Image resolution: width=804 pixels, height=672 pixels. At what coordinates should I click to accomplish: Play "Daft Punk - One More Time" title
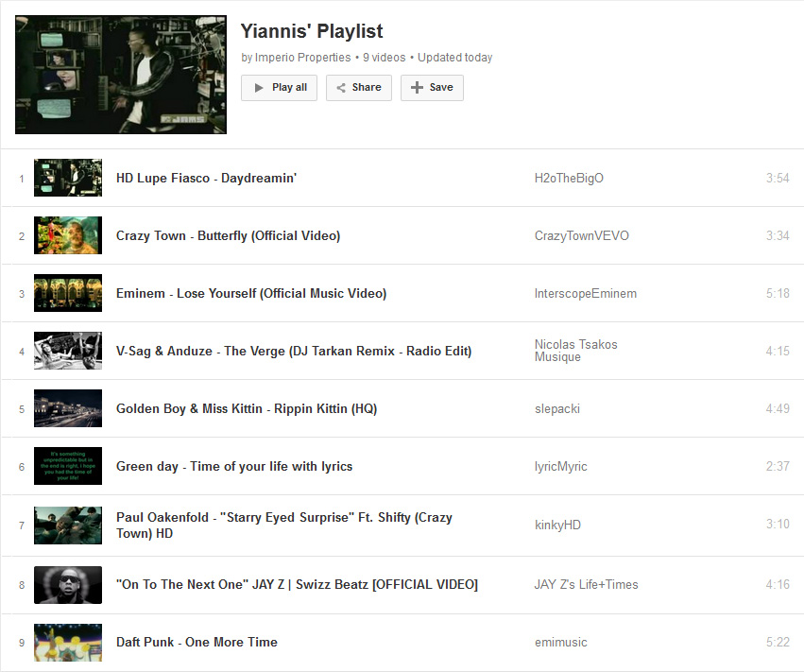pyautogui.click(x=197, y=643)
